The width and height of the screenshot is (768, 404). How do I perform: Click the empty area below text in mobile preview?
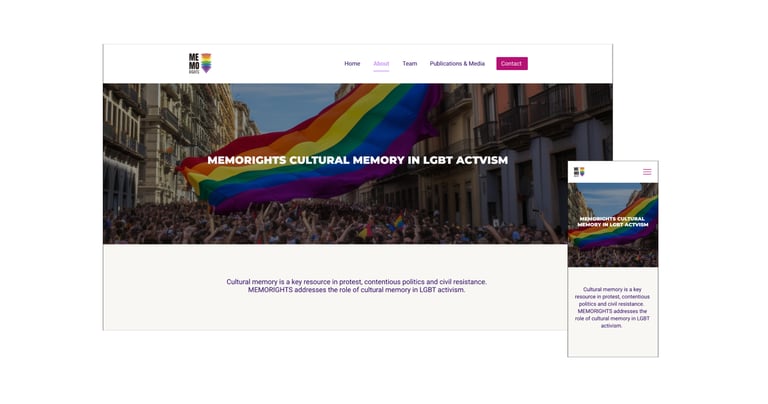tap(613, 343)
